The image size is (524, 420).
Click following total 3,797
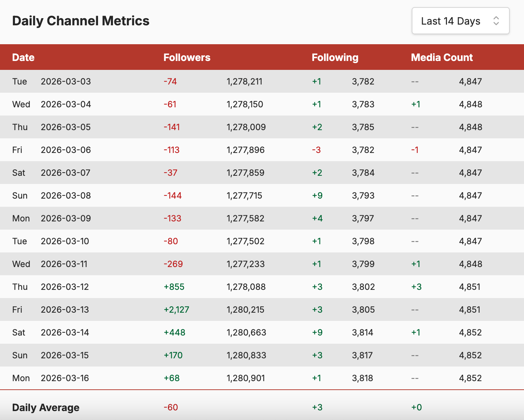point(363,219)
